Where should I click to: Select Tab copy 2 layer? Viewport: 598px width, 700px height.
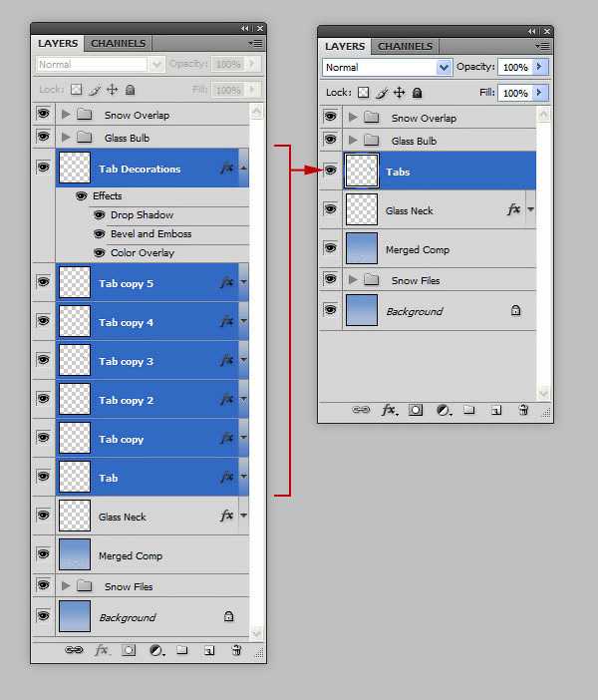[x=152, y=399]
